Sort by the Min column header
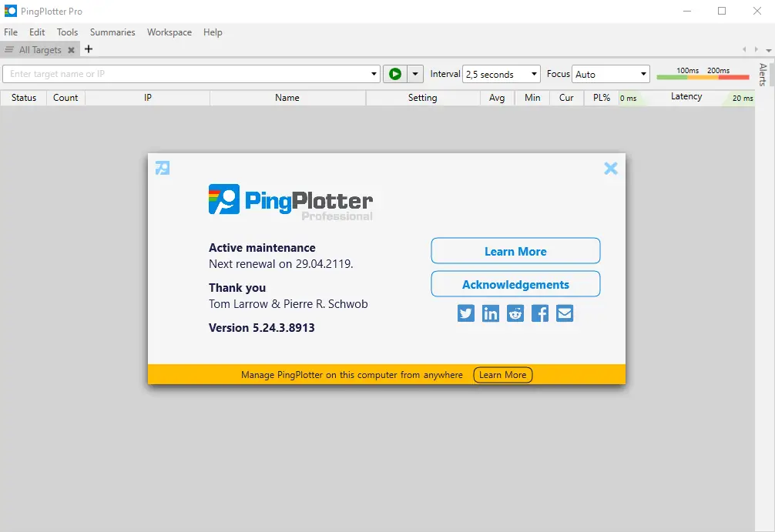Image resolution: width=775 pixels, height=532 pixels. click(532, 98)
